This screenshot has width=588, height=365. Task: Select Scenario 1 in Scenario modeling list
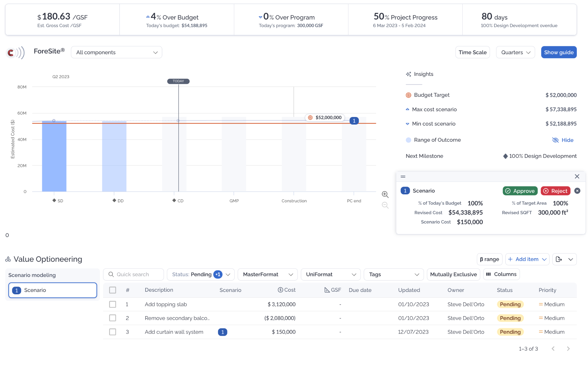[53, 290]
